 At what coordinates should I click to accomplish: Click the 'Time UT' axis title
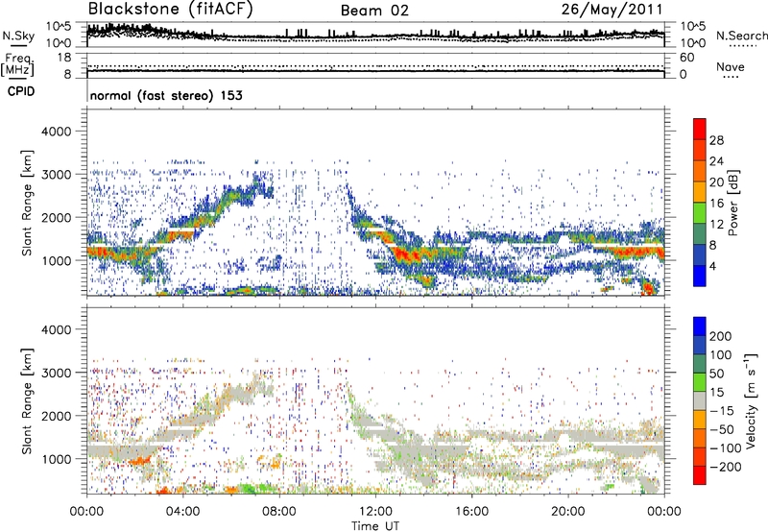tap(375, 526)
